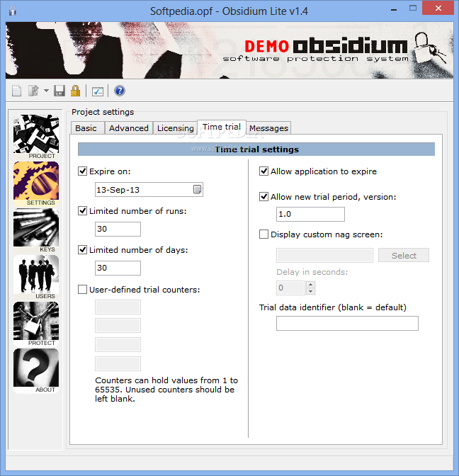Click the Trial data identifier text field
This screenshot has height=476, width=459.
click(x=347, y=323)
